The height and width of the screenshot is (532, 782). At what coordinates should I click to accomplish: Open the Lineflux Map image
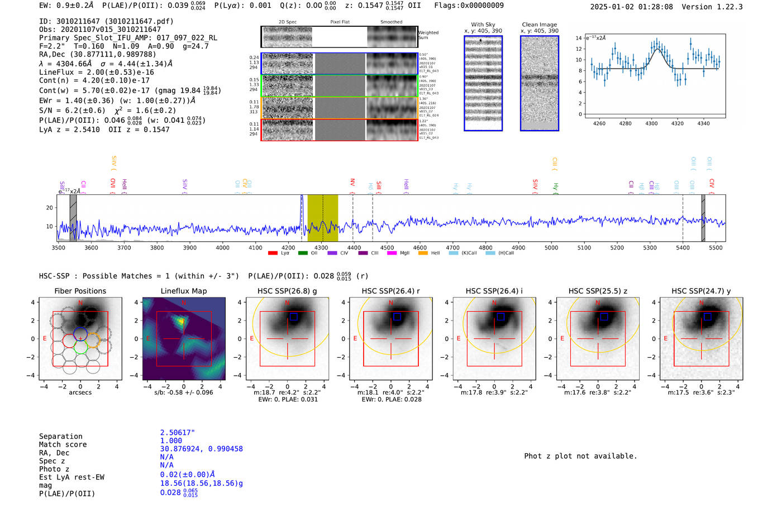point(184,338)
